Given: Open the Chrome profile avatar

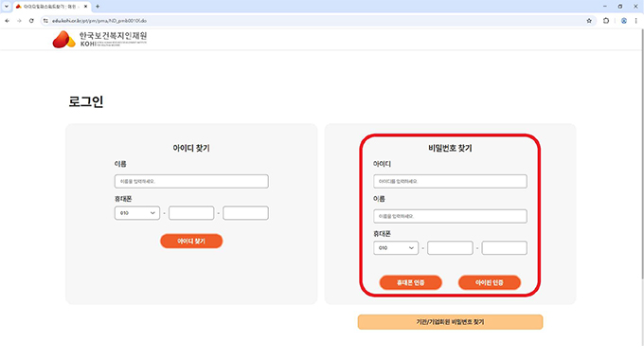Looking at the screenshot, I should click(624, 21).
